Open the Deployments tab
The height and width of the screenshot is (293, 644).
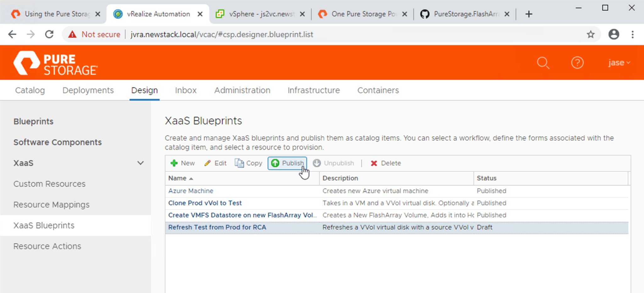tap(88, 90)
